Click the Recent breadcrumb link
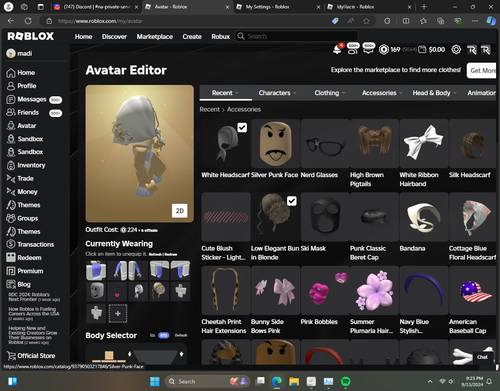The height and width of the screenshot is (391, 500). click(x=210, y=109)
